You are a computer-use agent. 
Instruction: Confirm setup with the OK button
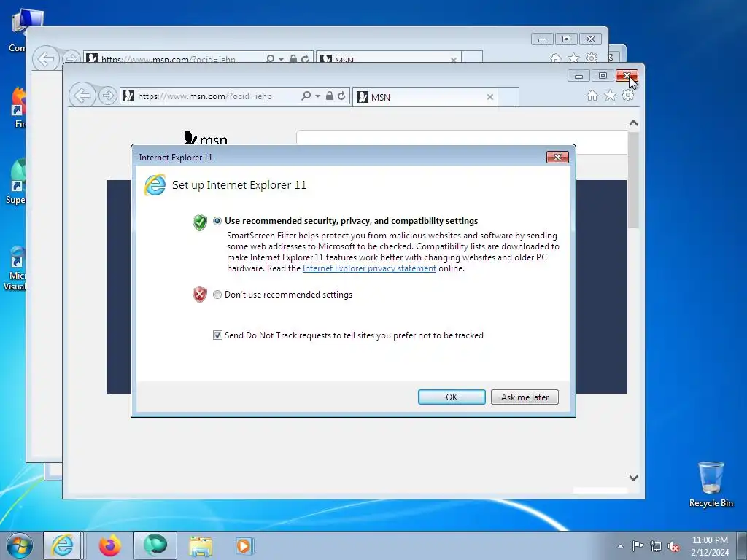452,397
